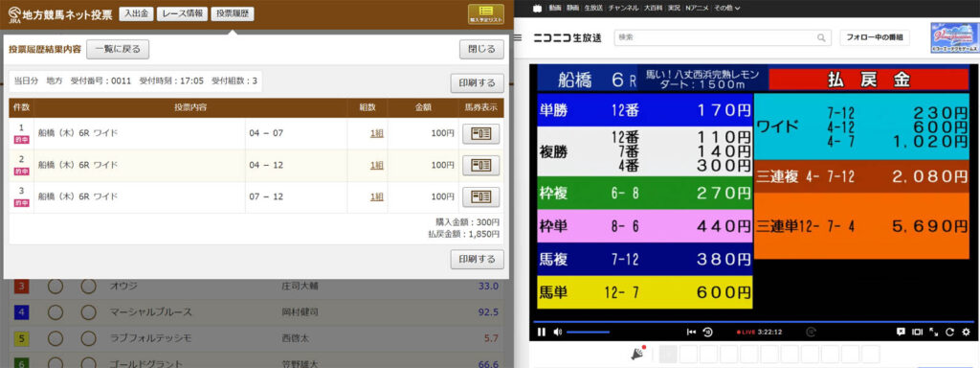
Task: Select the first circle for ラブフォルテッシモ
Action: coord(56,338)
